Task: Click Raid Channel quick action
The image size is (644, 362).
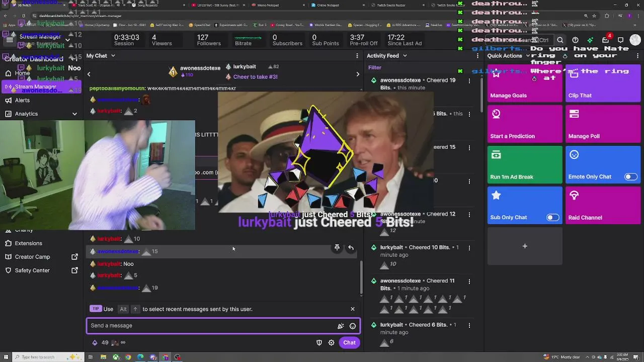Action: click(603, 205)
